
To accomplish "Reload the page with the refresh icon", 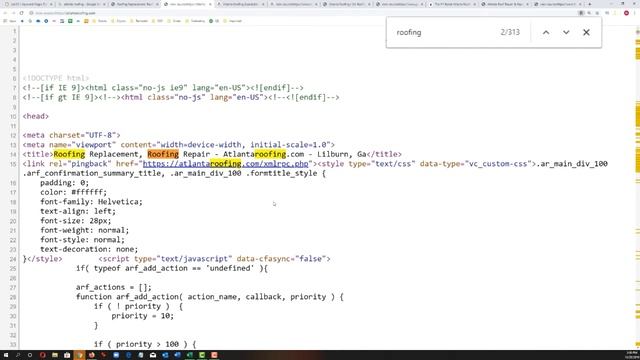I will point(21,13).
